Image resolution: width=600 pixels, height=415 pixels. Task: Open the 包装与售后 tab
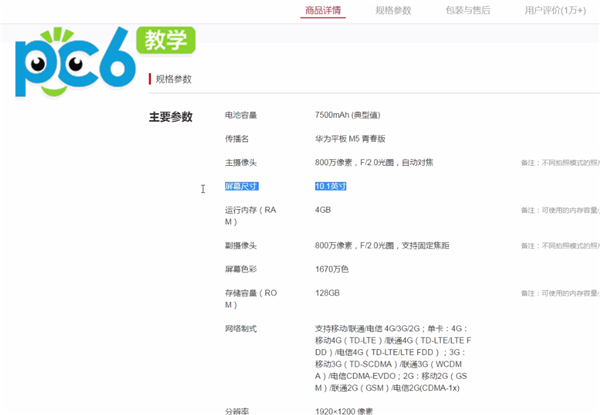(468, 10)
